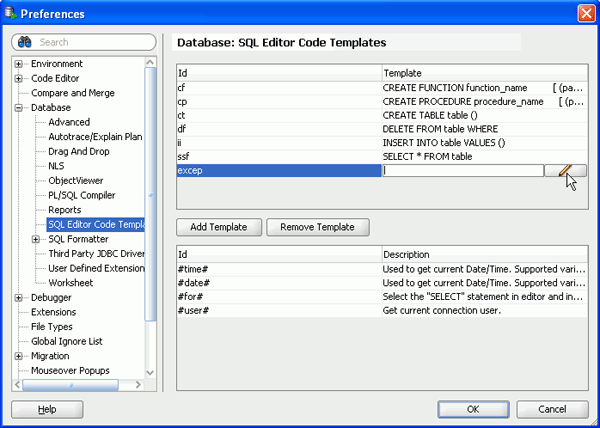Select the #time# variable row
The height and width of the screenshot is (428, 600).
click(x=382, y=269)
